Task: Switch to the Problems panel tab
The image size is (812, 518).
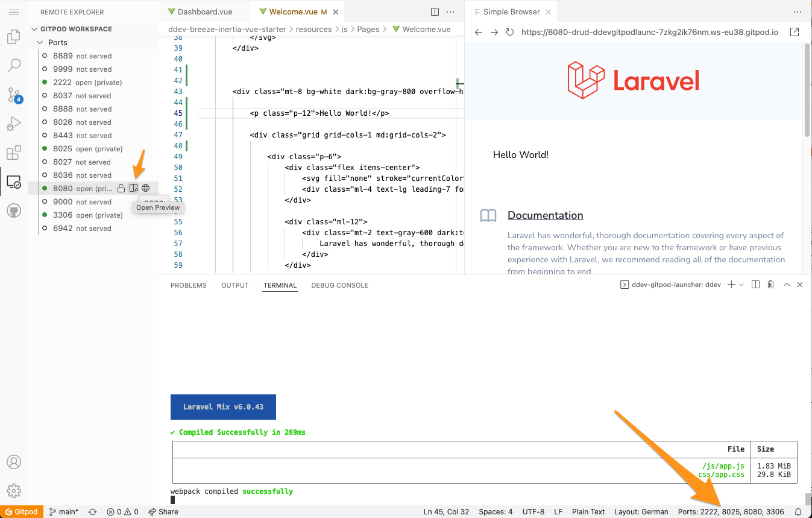Action: (x=189, y=285)
